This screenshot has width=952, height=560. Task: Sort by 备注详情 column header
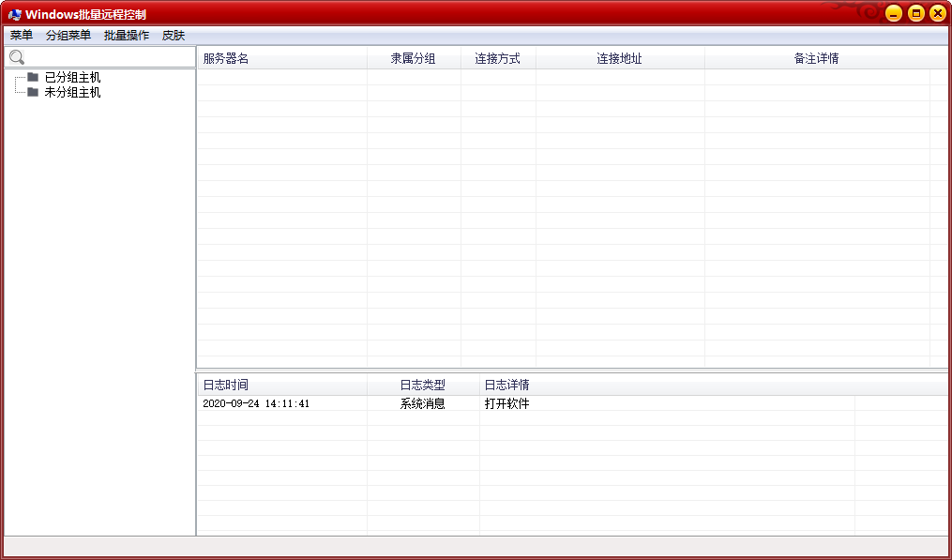point(817,58)
